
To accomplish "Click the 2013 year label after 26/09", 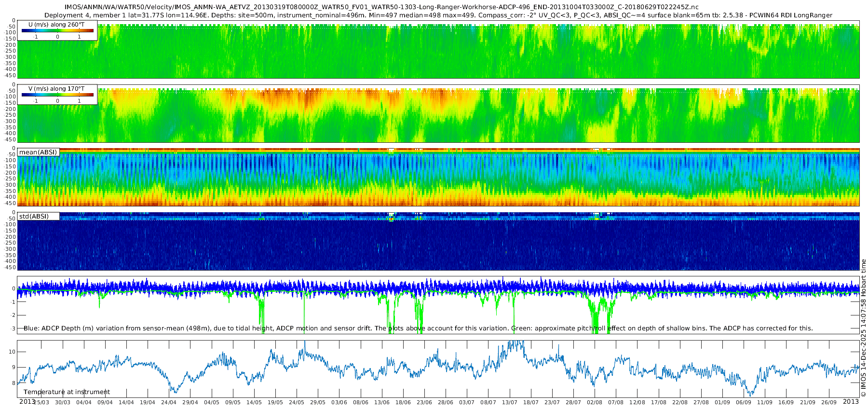I will pos(850,402).
